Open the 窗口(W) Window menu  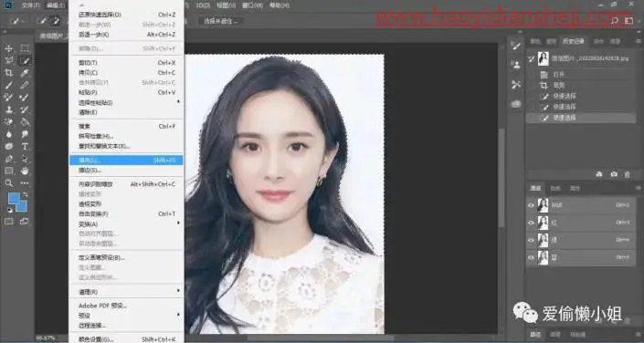click(253, 5)
